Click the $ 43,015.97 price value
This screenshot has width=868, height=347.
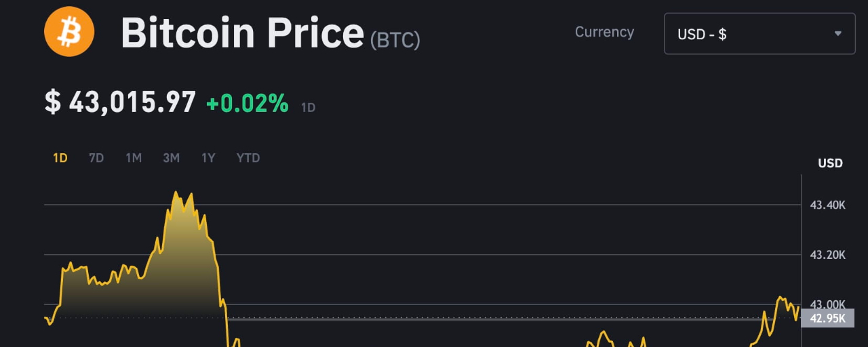(121, 102)
